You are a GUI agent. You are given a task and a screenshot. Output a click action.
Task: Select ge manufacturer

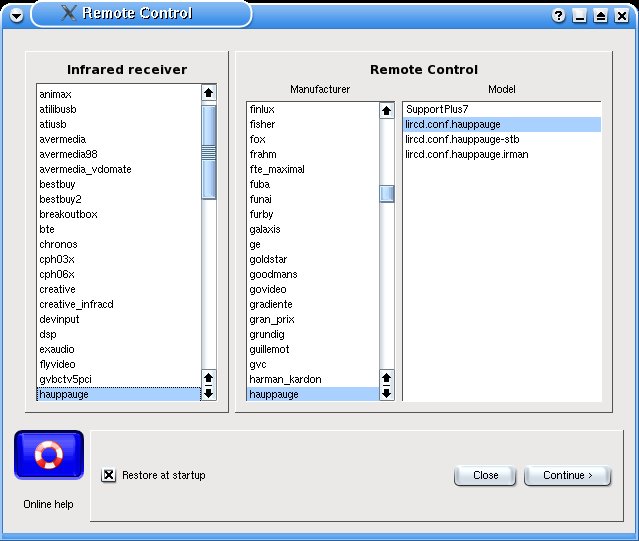[x=313, y=244]
